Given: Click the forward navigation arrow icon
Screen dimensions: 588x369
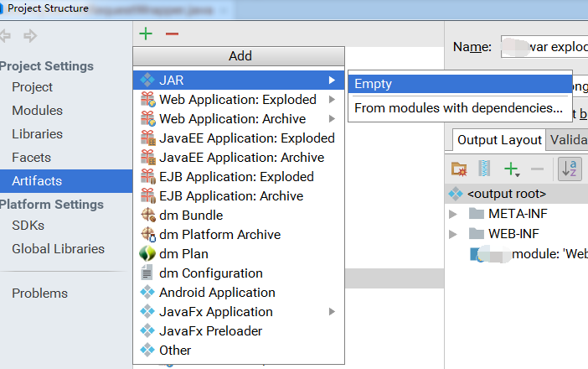Looking at the screenshot, I should click(30, 36).
